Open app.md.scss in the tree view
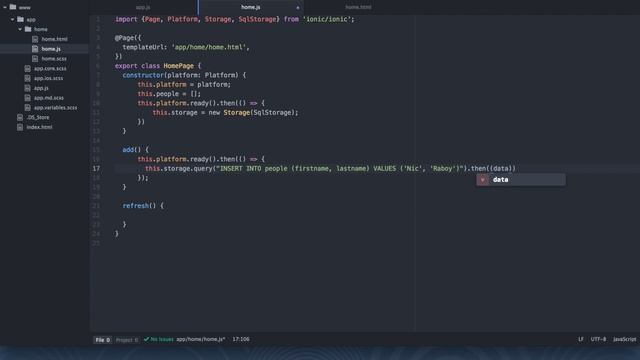This screenshot has width=640, height=360. coord(49,98)
